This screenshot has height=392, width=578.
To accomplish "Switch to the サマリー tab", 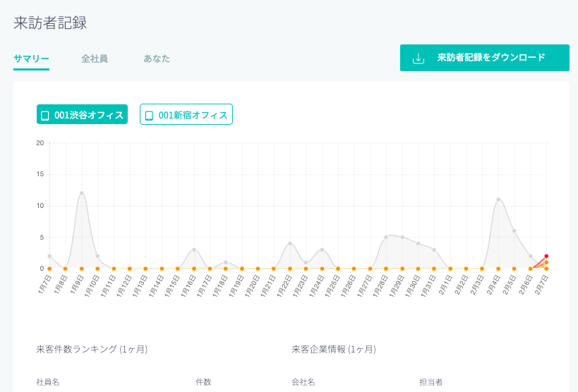I will coord(31,59).
